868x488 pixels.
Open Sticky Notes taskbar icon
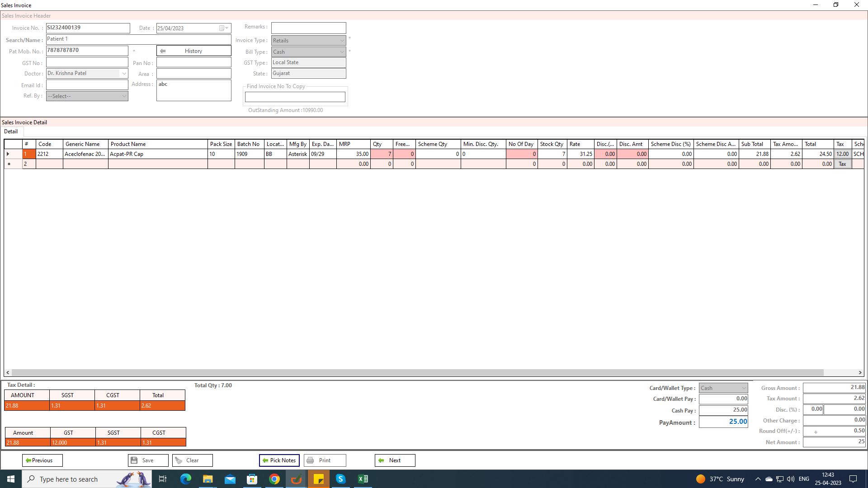(x=319, y=479)
